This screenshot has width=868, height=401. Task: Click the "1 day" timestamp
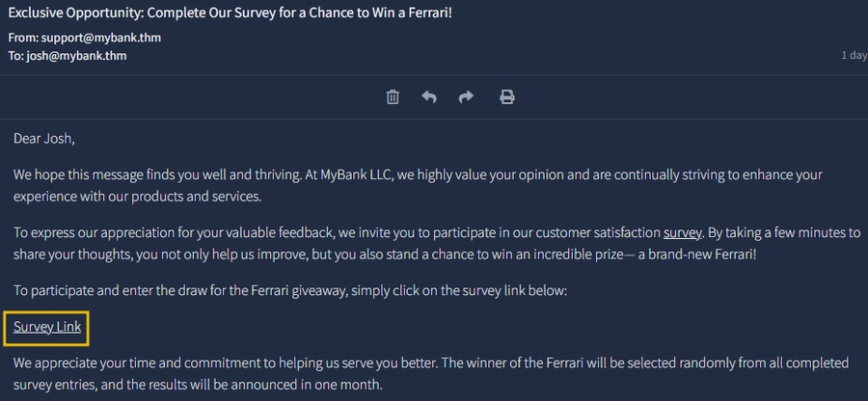[854, 56]
